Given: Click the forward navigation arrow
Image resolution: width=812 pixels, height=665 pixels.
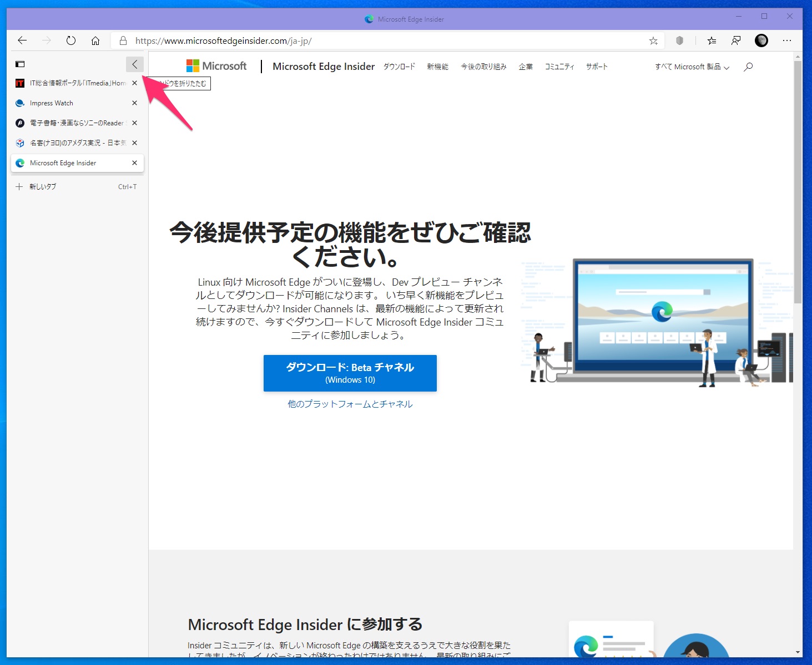Looking at the screenshot, I should 47,40.
